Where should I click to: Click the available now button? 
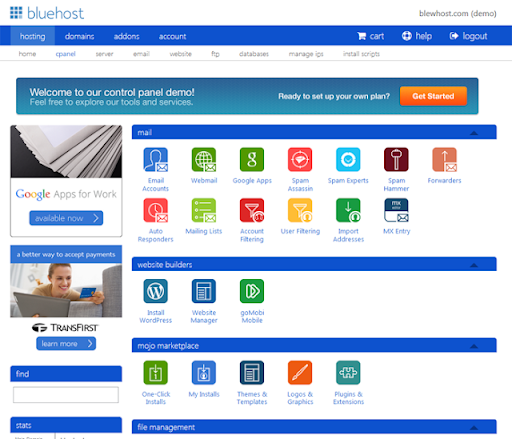tap(66, 218)
